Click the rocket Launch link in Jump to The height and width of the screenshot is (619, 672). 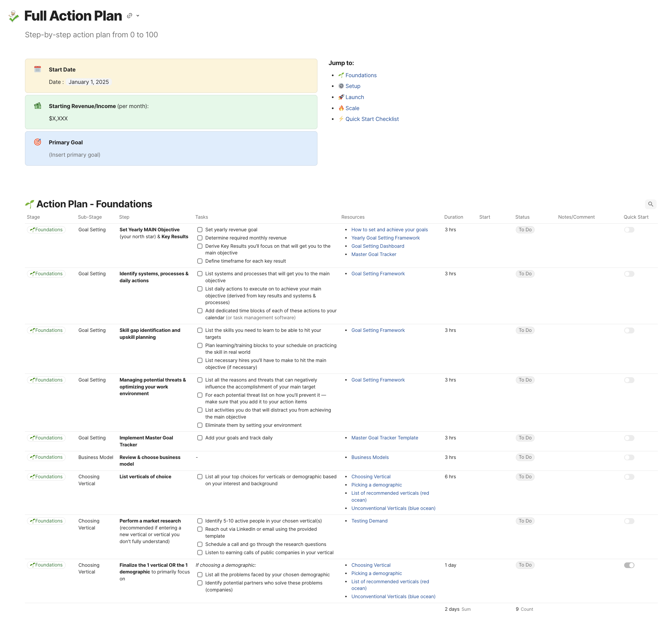354,97
